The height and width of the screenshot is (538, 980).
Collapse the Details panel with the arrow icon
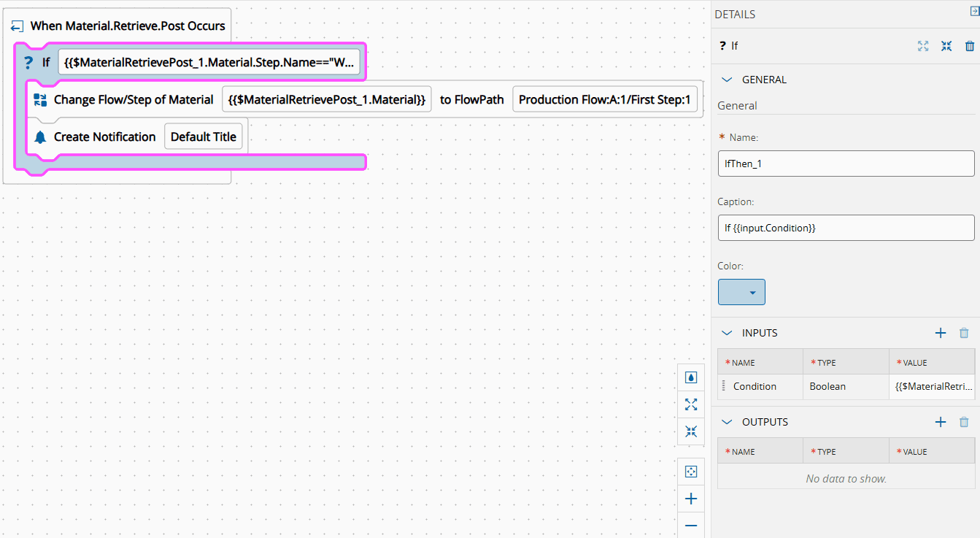[x=973, y=12]
